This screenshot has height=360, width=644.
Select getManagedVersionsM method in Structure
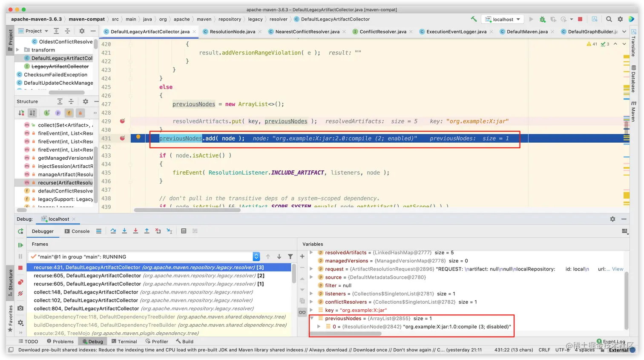[58, 158]
